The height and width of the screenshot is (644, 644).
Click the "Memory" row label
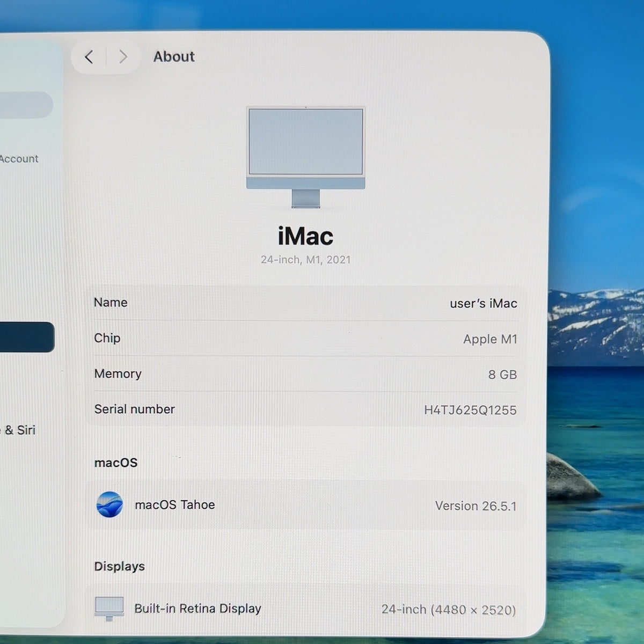pos(118,374)
